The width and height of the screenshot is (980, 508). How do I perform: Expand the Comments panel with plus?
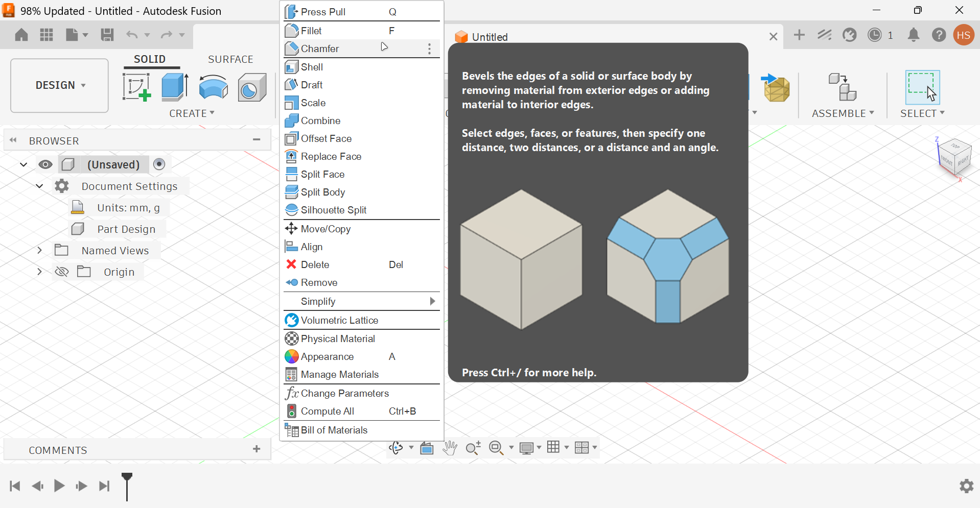click(x=256, y=449)
